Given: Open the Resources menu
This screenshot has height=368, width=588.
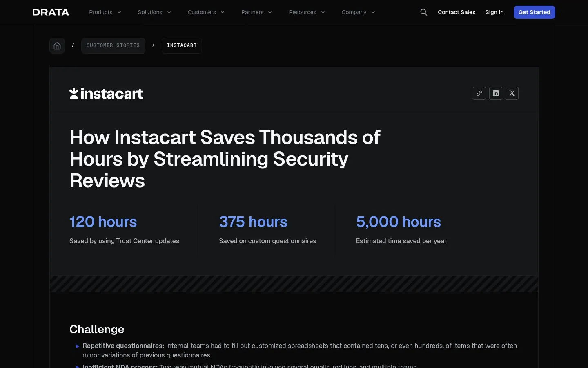Looking at the screenshot, I should tap(303, 12).
